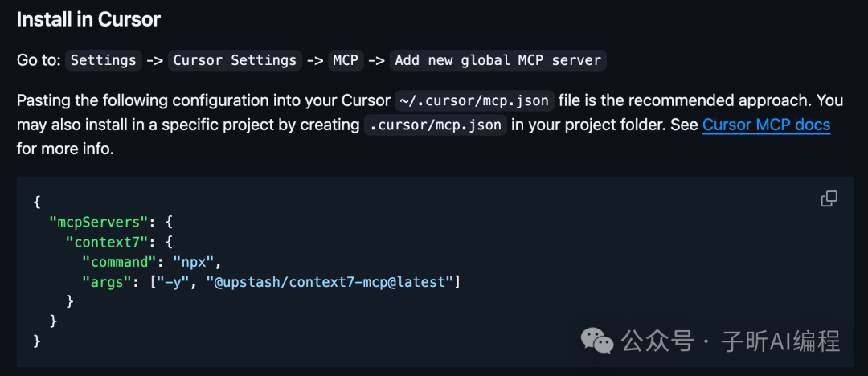Click the "MCP" inline code label

346,60
